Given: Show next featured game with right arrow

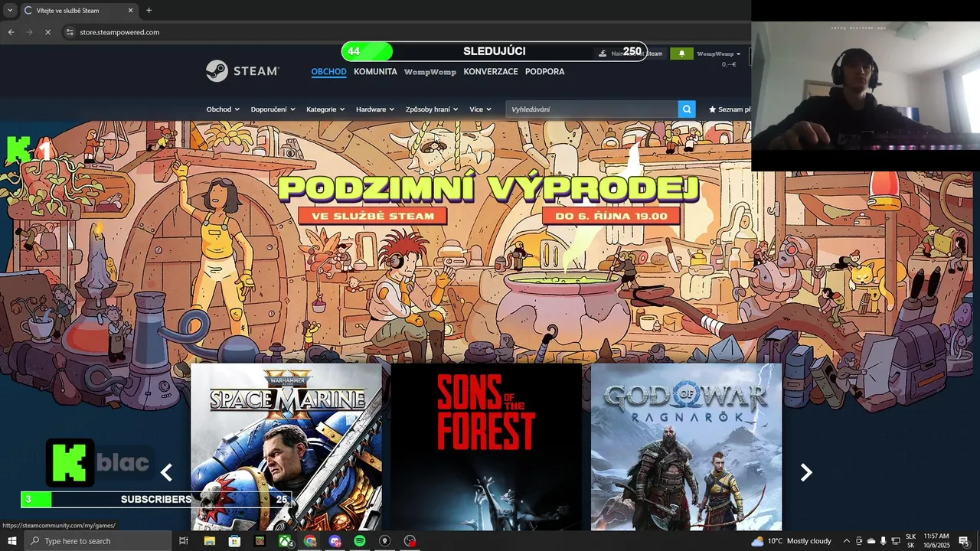Looking at the screenshot, I should [x=805, y=473].
